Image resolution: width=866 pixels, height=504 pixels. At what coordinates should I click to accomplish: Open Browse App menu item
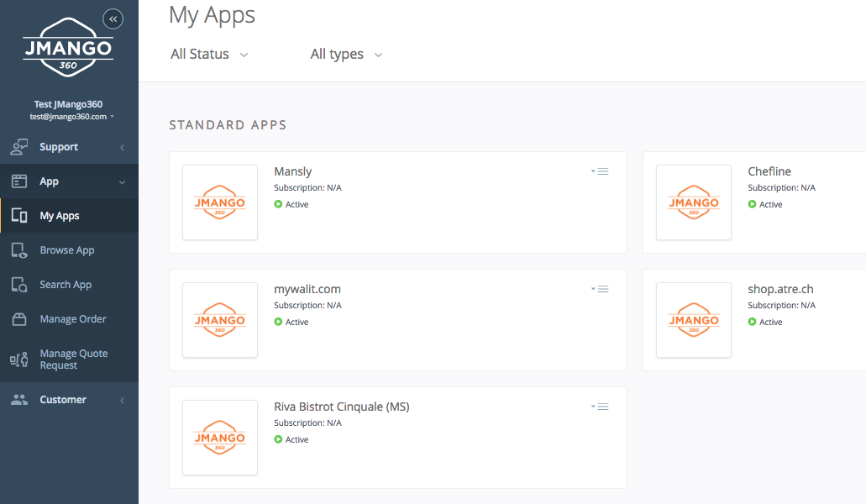(69, 250)
